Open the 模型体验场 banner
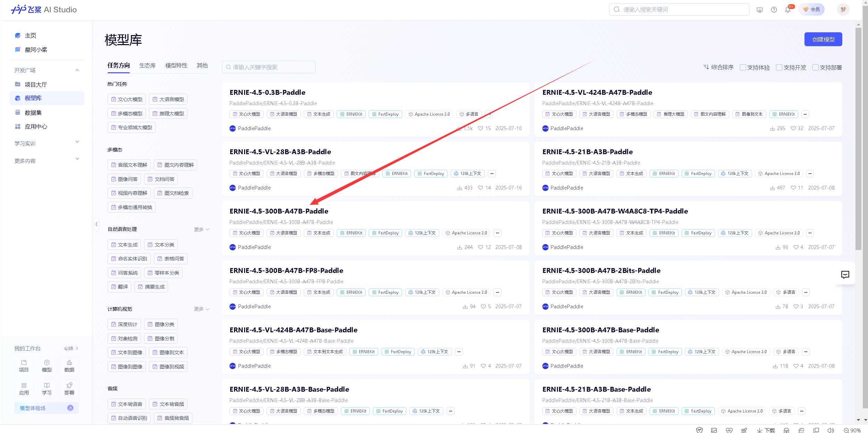868x433 pixels. point(47,408)
